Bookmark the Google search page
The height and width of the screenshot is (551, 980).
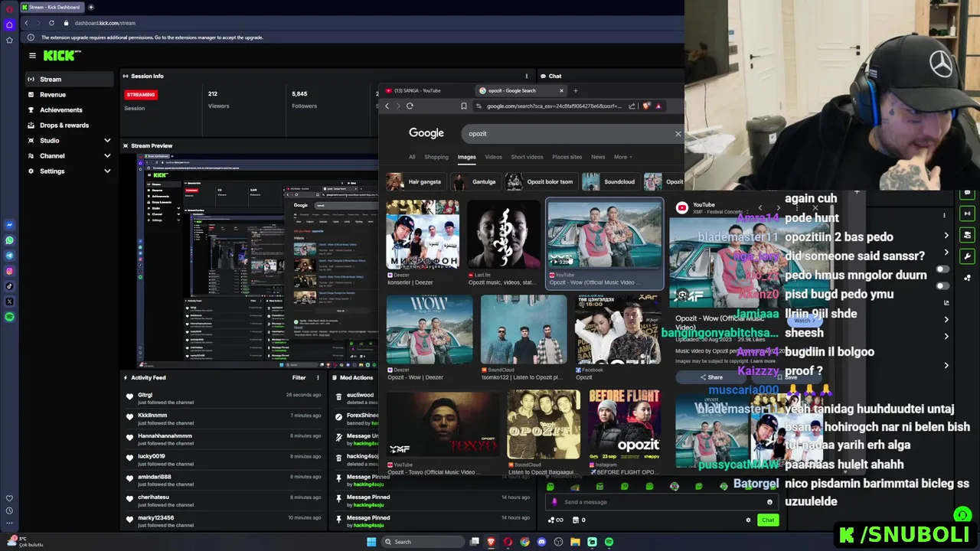click(x=463, y=106)
